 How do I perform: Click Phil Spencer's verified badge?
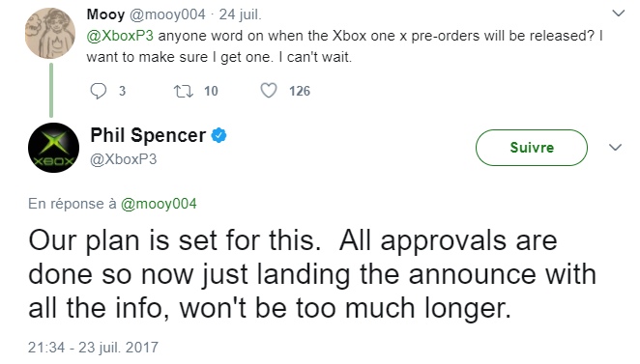tap(218, 135)
